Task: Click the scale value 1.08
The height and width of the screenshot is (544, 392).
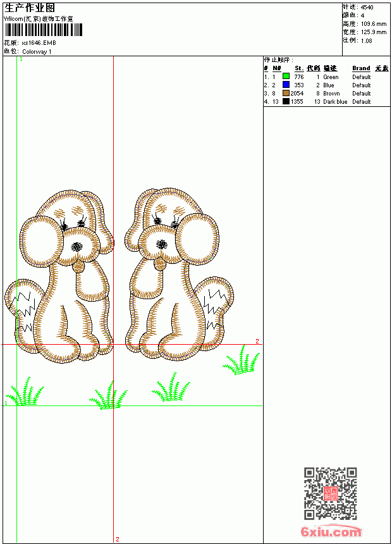Action: (366, 40)
